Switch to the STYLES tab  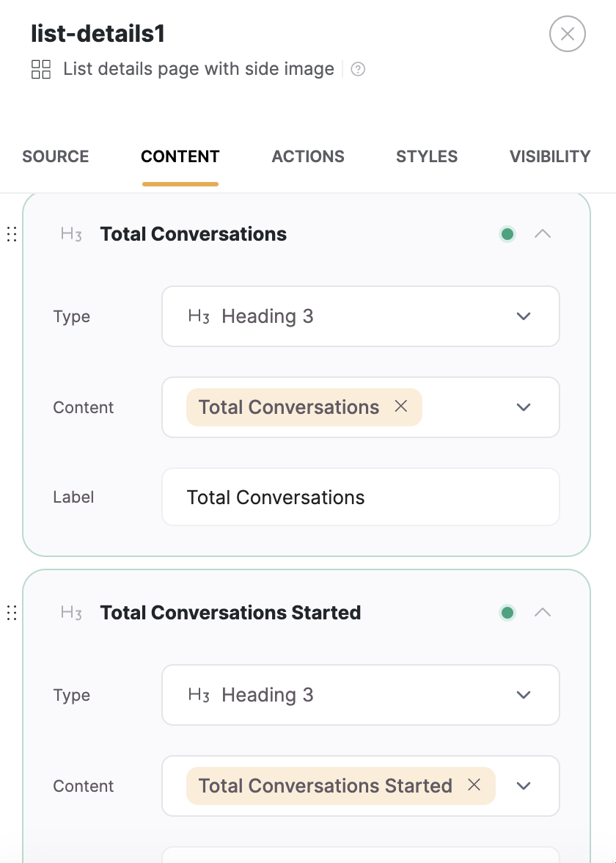coord(427,156)
